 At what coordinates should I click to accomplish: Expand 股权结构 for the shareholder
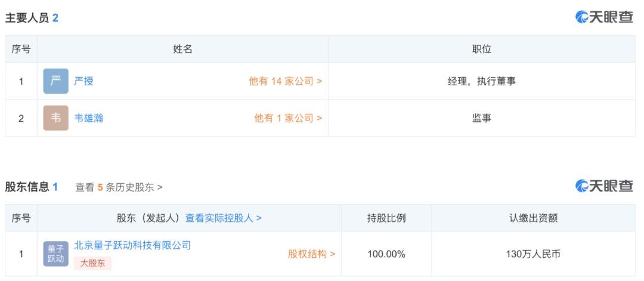click(x=311, y=254)
